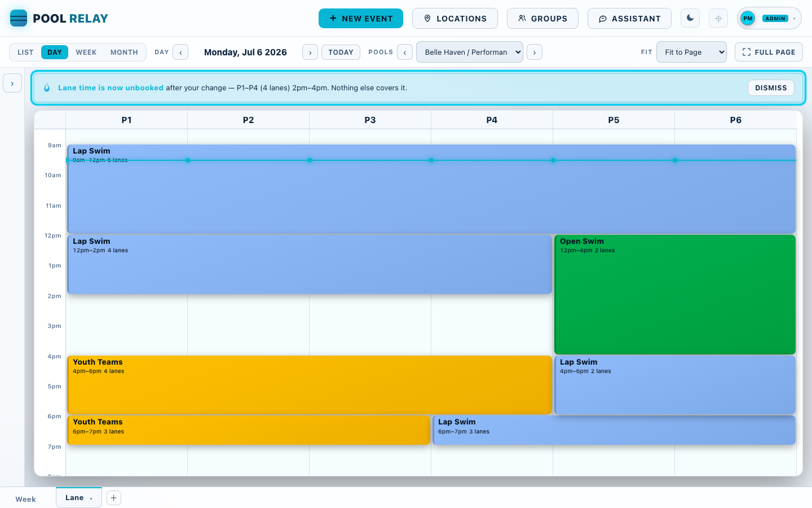Open the Assistant
This screenshot has height=508, width=812.
(x=629, y=18)
